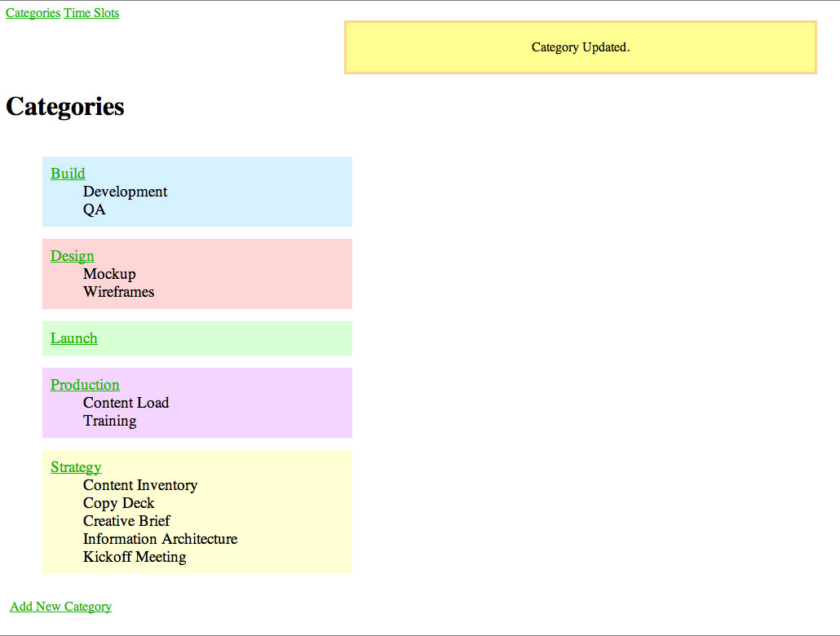Open the Categories navigation link
The image size is (840, 636).
click(x=33, y=13)
